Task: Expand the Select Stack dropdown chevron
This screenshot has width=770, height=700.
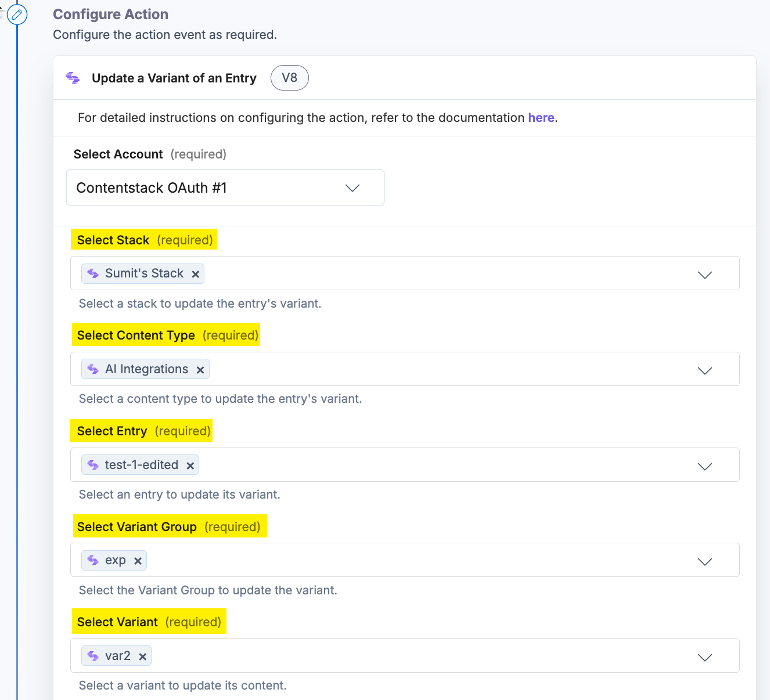Action: [704, 275]
